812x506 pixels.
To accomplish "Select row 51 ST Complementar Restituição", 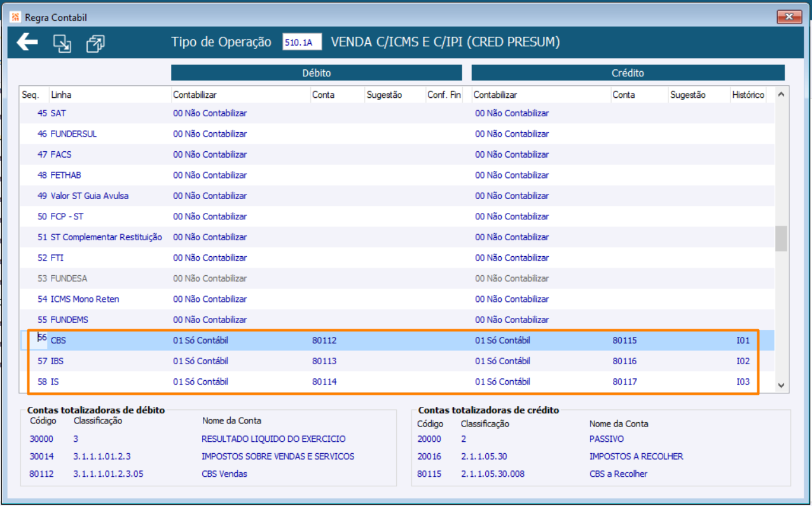I will [397, 237].
